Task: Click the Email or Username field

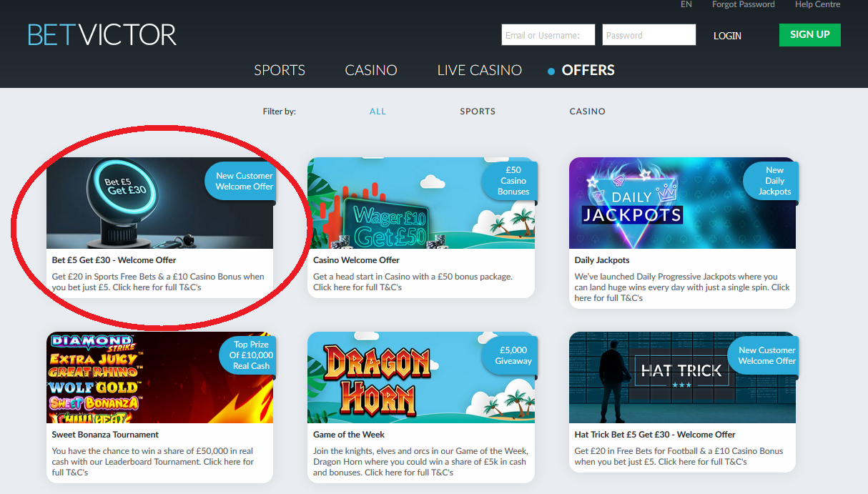Action: tap(549, 35)
